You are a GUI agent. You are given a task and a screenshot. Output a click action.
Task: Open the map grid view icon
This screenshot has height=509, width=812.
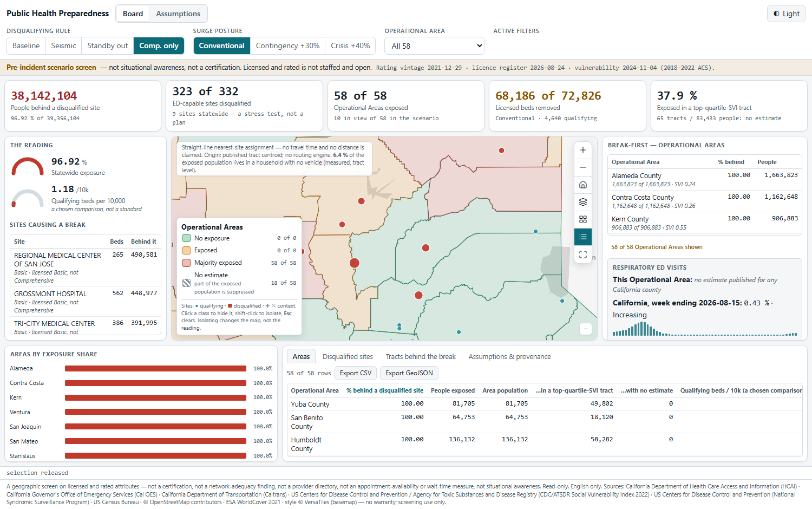click(583, 219)
